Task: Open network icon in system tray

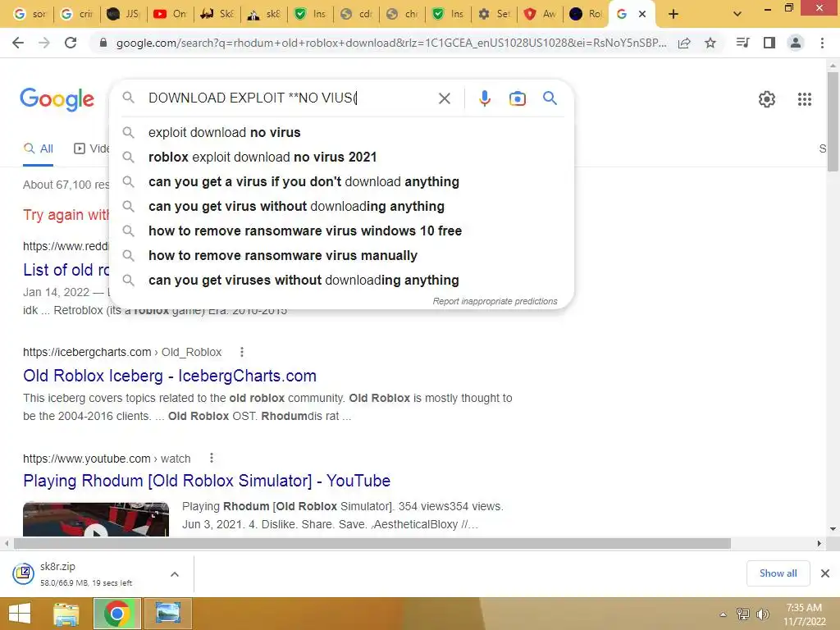Action: [x=743, y=614]
